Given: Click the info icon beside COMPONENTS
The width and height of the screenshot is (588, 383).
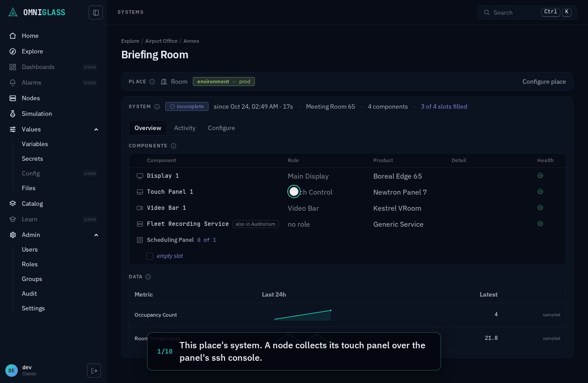Looking at the screenshot, I should 174,146.
